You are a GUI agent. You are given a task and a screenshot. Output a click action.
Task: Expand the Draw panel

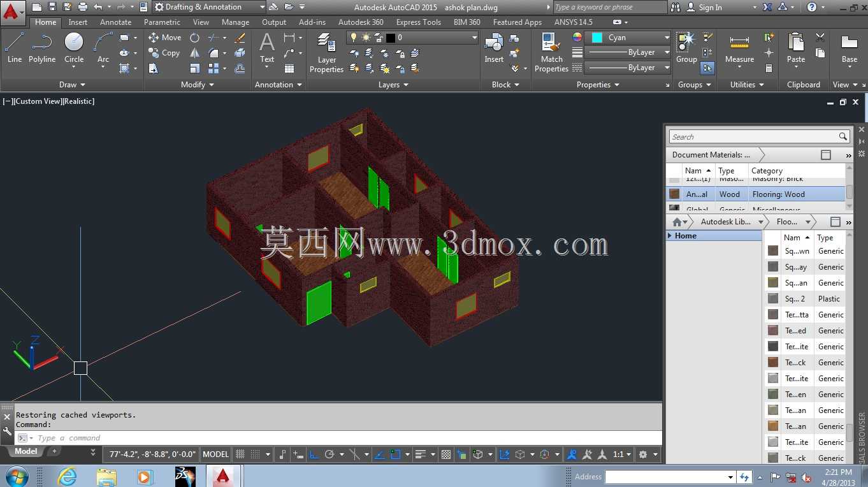coord(72,85)
